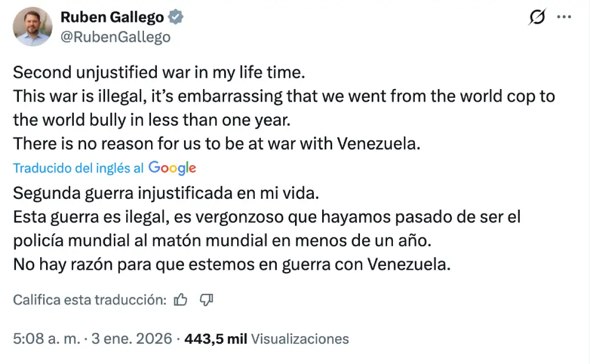Click the 3 ene. 2026 date
Viewport: 590px width, 364px height.
click(x=133, y=339)
